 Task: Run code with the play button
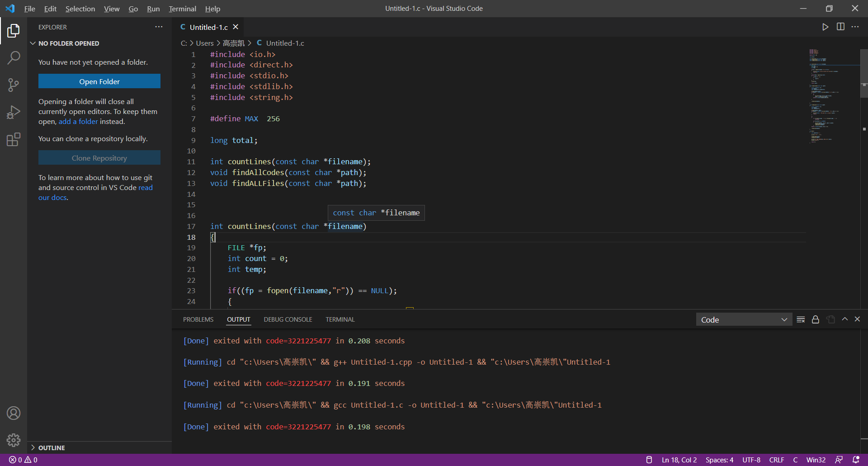coord(825,27)
